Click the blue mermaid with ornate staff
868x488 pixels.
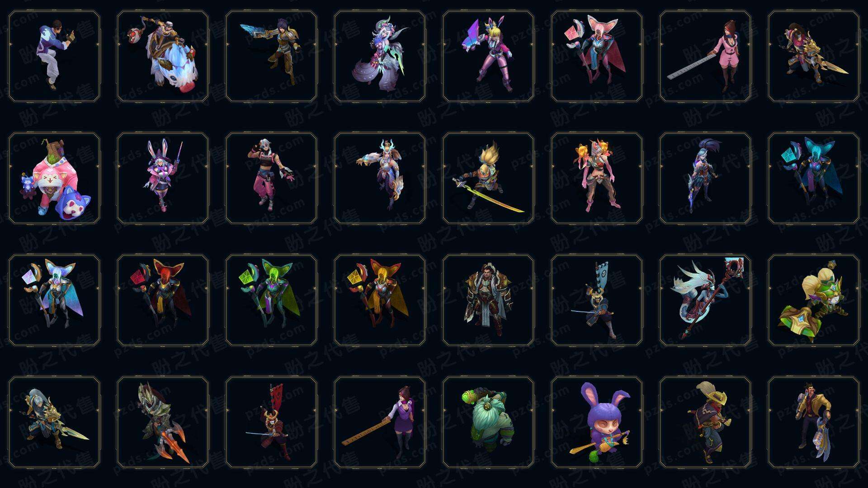705,300
